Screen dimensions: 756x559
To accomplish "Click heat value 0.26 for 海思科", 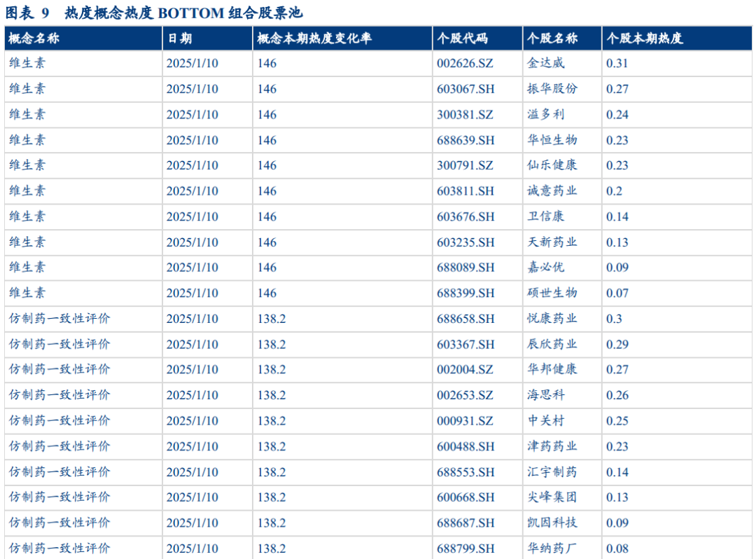I will coord(617,394).
